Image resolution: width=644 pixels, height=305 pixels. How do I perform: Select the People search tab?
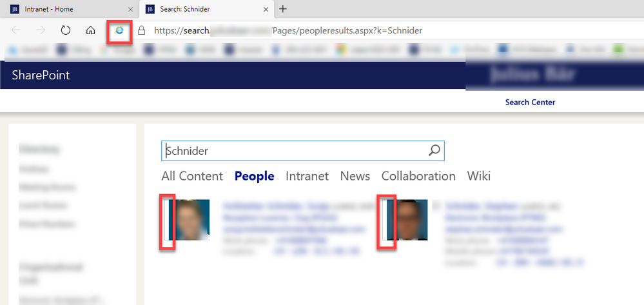[x=254, y=176]
